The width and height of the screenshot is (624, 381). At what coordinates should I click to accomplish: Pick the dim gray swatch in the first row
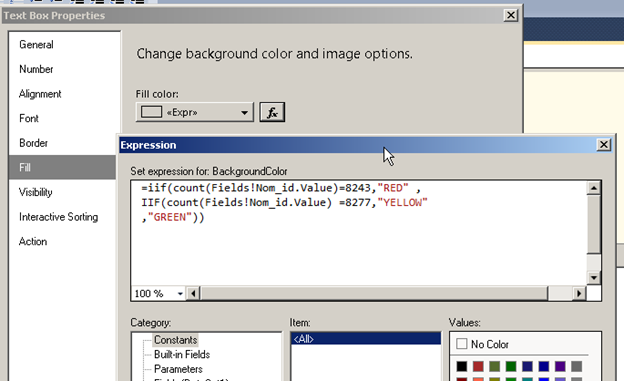[x=576, y=366]
